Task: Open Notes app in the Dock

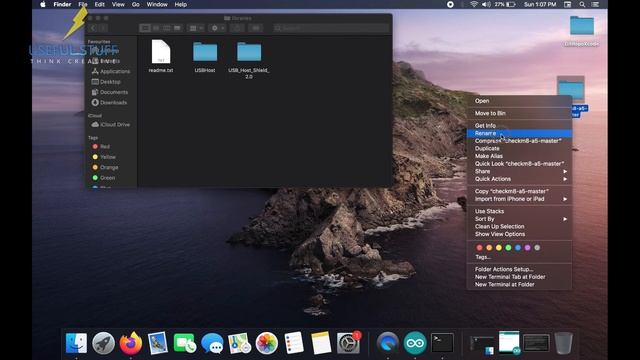Action: pos(321,343)
